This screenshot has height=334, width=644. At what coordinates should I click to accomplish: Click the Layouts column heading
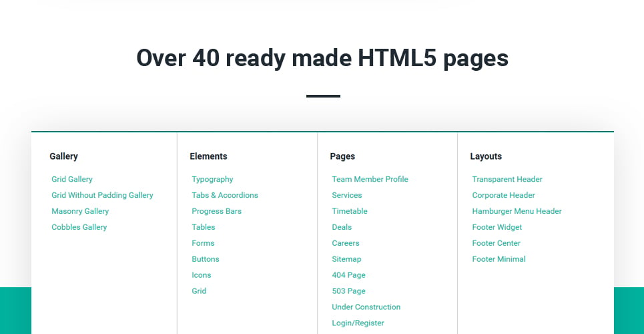click(x=486, y=157)
